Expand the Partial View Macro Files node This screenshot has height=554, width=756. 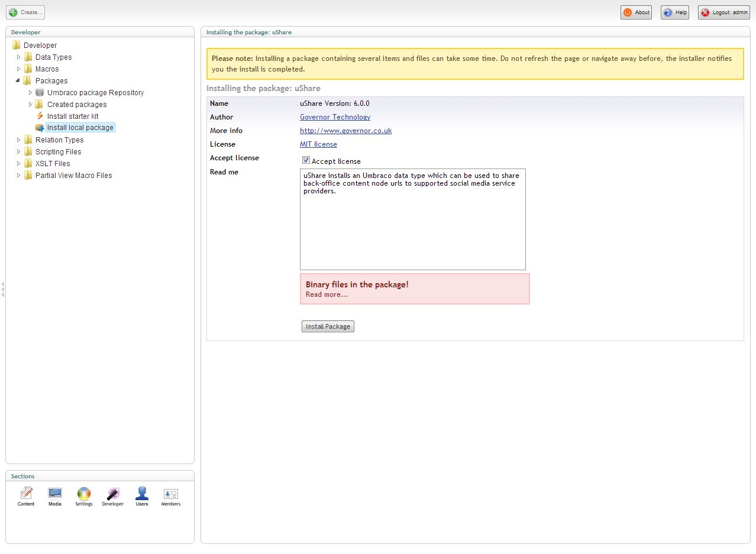click(x=19, y=175)
